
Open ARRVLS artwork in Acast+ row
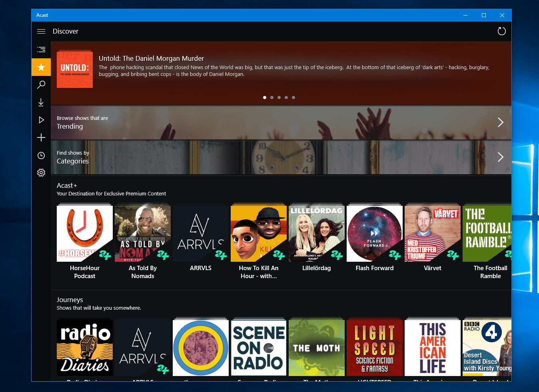201,234
